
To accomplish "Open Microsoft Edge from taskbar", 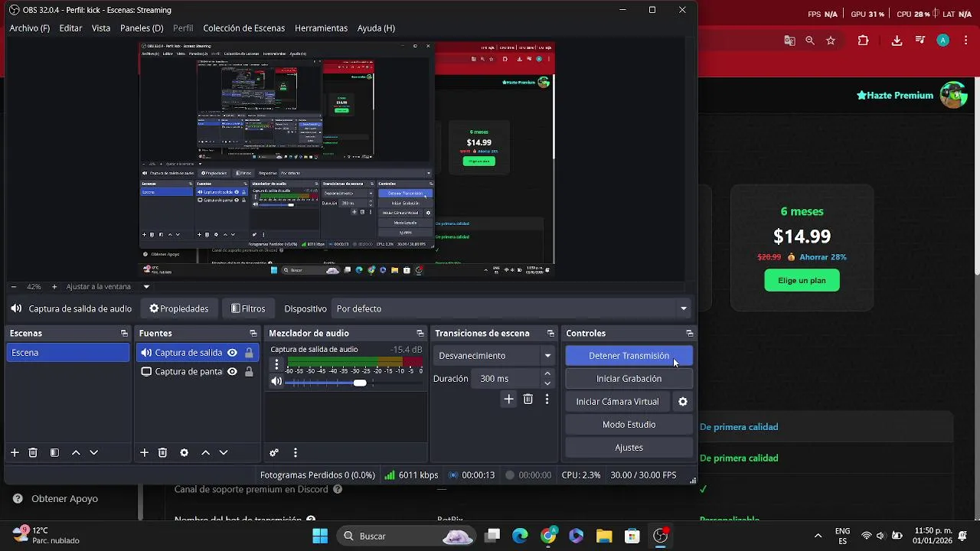I will (x=520, y=536).
